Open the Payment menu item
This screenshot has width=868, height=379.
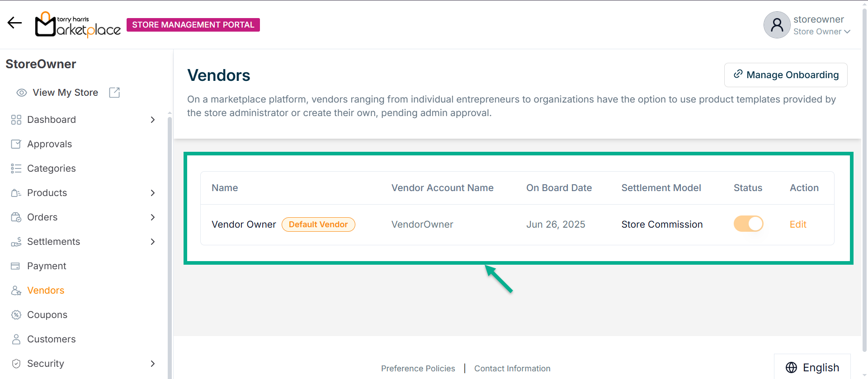(x=47, y=266)
